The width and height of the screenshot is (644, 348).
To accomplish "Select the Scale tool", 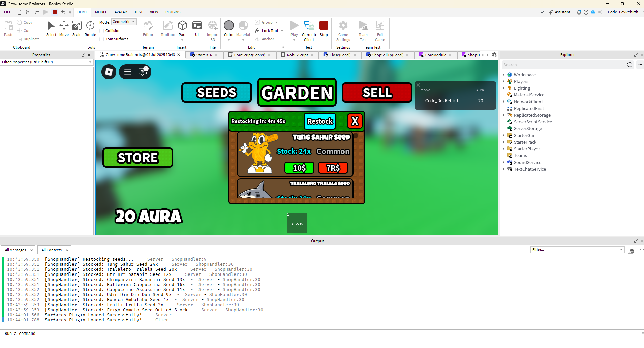I will pyautogui.click(x=77, y=29).
